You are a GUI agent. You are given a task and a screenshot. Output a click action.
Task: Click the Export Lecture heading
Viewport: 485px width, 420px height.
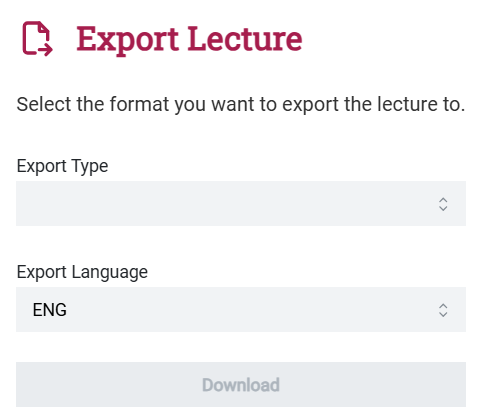pos(189,40)
